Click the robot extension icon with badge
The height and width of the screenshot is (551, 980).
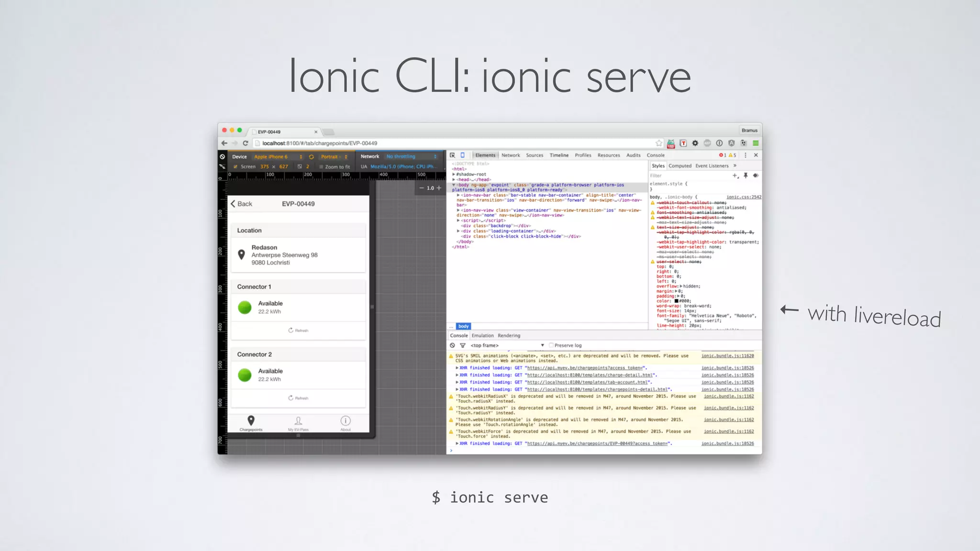coord(671,143)
